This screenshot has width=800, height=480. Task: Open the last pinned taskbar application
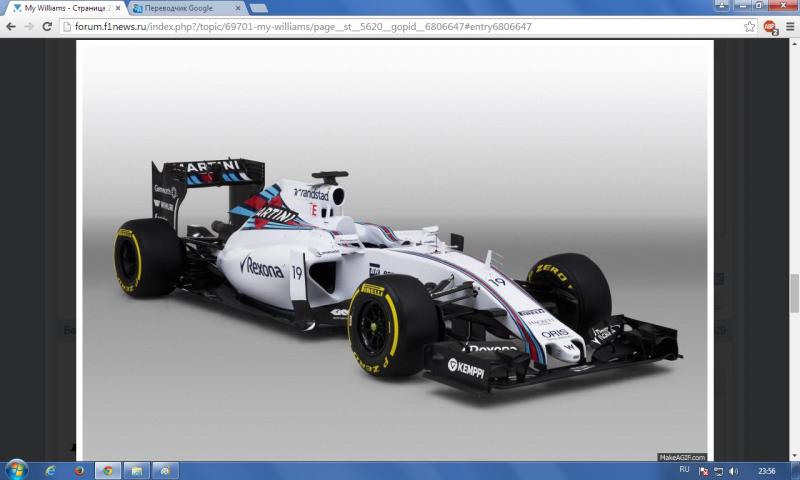pos(165,471)
